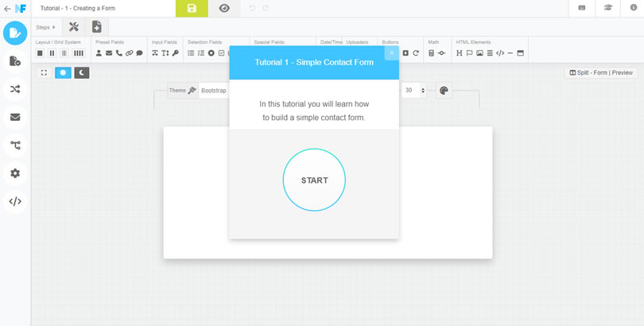644x326 pixels.
Task: Open the info icon in the top bar
Action: coord(634,8)
